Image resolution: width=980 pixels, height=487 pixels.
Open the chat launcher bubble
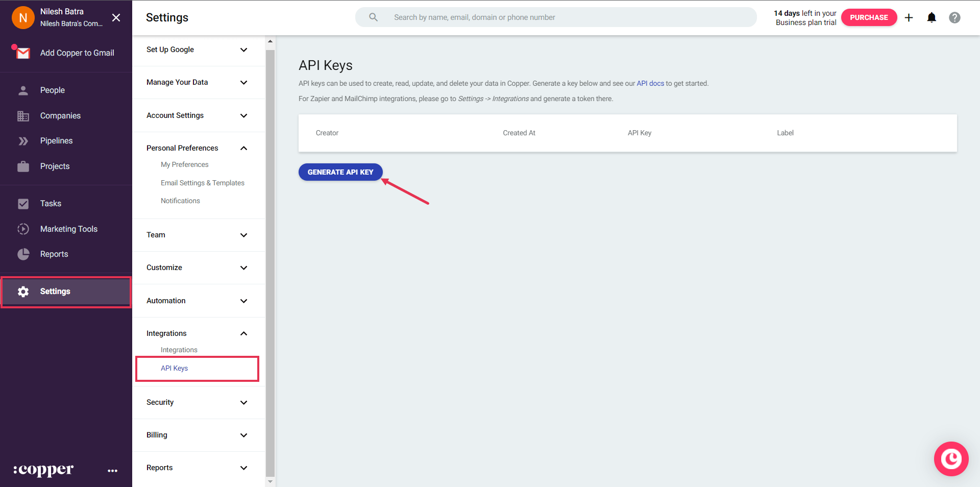951,459
